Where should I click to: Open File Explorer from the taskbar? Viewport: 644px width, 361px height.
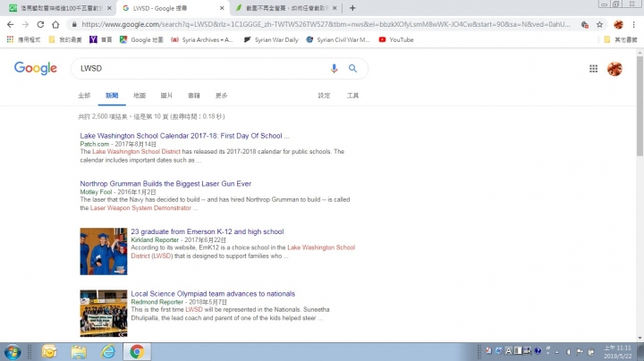click(79, 352)
